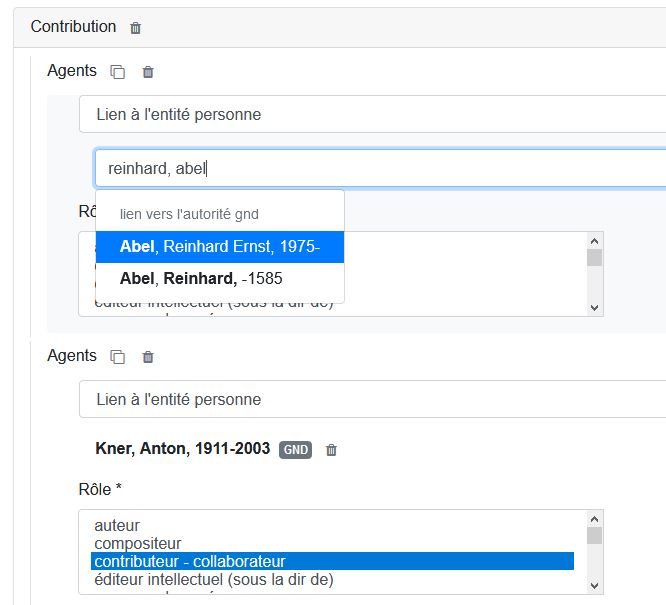This screenshot has width=666, height=605.
Task: Select 'contributeur - collaborateur' role option
Action: [x=190, y=561]
